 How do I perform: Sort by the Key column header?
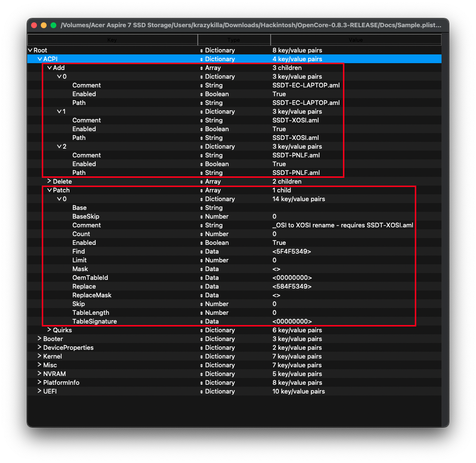tap(112, 40)
